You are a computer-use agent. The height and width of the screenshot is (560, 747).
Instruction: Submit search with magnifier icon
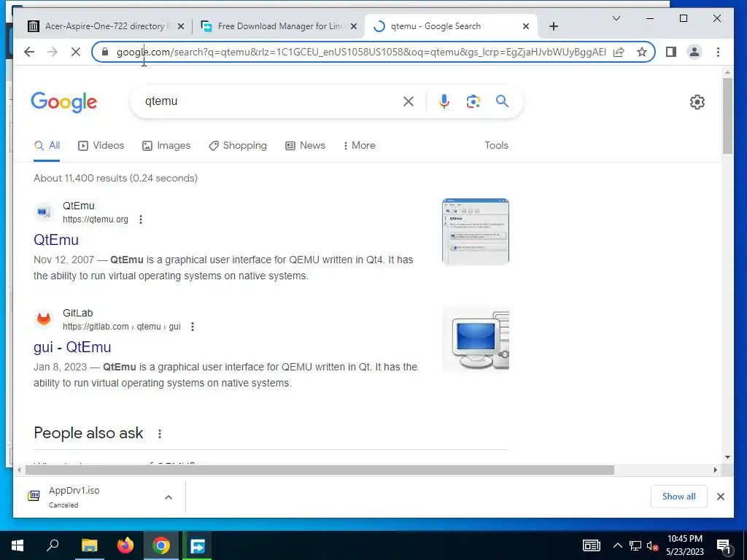[x=502, y=101]
